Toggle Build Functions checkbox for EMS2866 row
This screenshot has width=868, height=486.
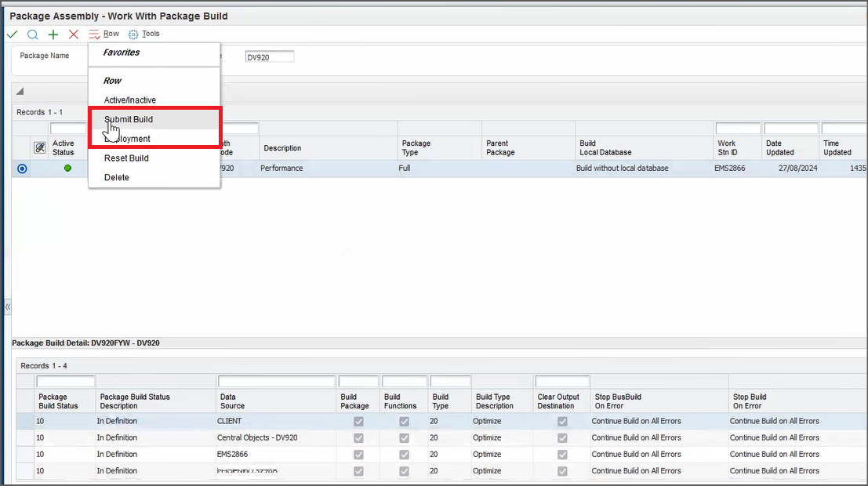(404, 455)
